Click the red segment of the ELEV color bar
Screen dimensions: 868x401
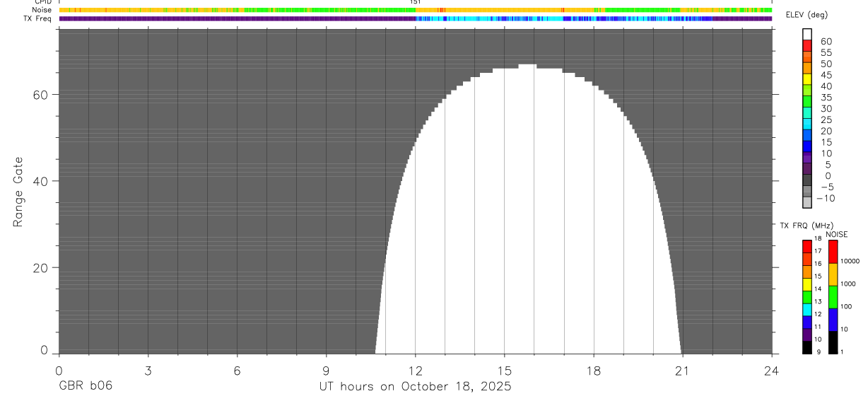[x=807, y=45]
